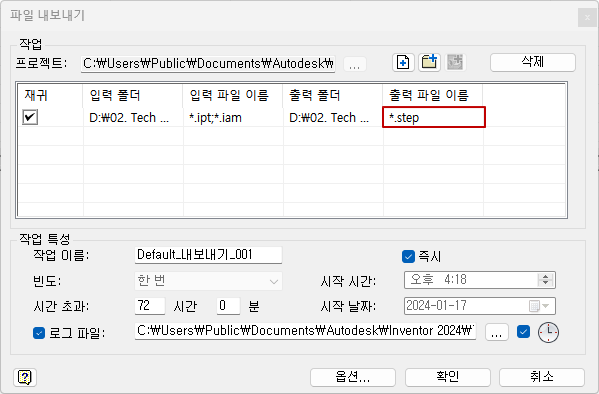Image resolution: width=599 pixels, height=394 pixels.
Task: Click the clock scheduler icon
Action: [x=548, y=332]
